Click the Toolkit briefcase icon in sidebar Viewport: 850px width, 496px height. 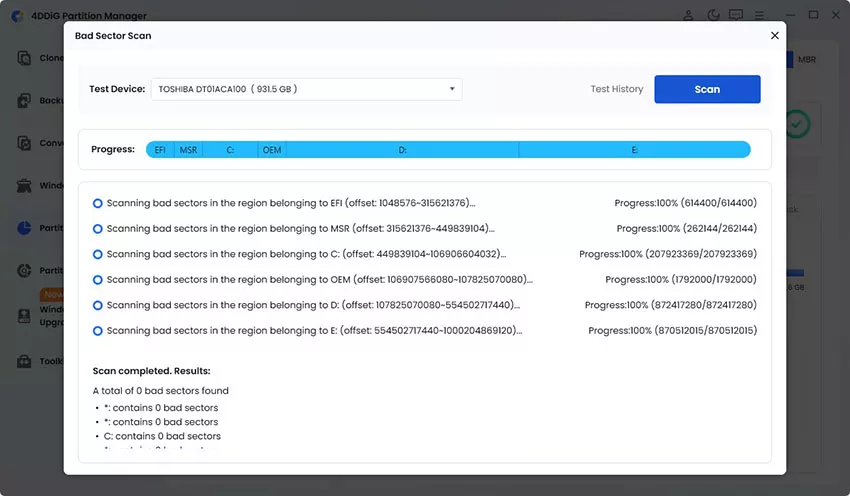click(x=24, y=361)
